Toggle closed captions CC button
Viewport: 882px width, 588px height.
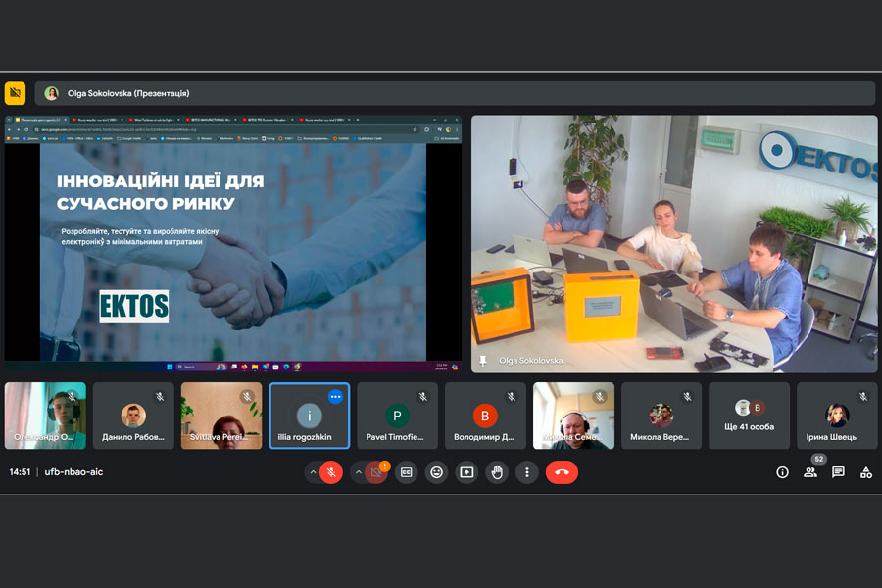point(406,472)
